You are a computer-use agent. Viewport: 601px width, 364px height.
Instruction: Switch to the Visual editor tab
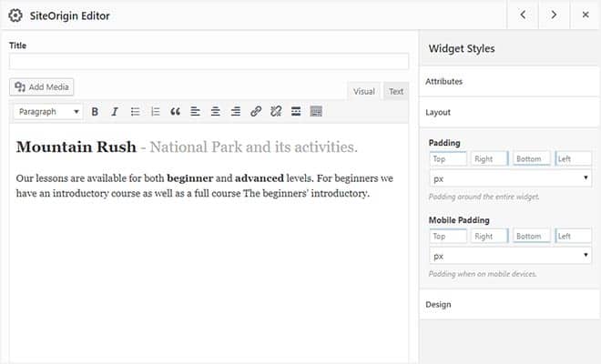[363, 91]
